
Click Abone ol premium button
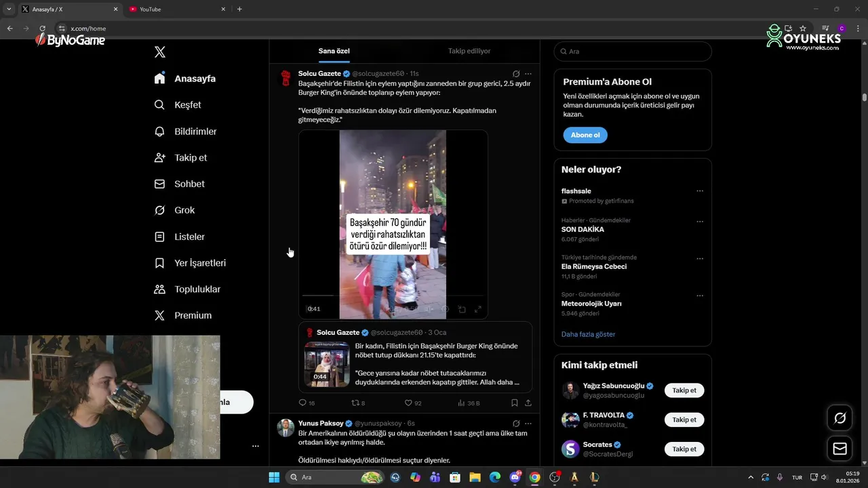coord(585,135)
